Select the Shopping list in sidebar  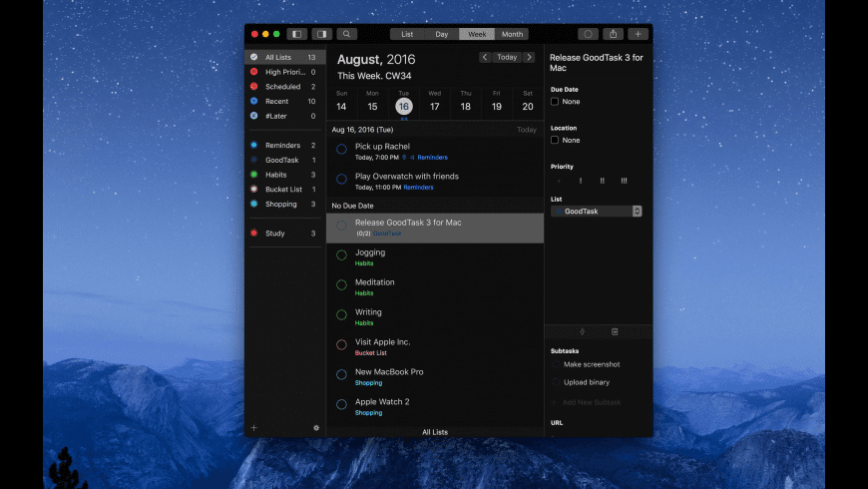280,204
